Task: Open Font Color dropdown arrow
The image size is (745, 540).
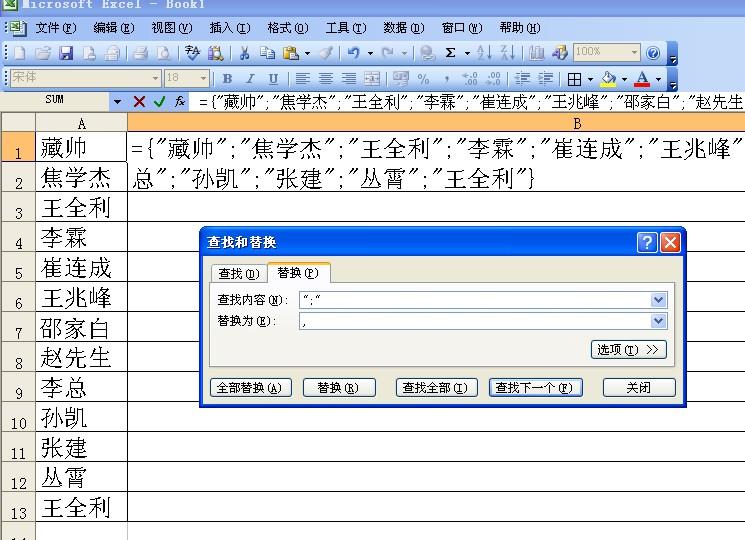Action: click(x=659, y=79)
